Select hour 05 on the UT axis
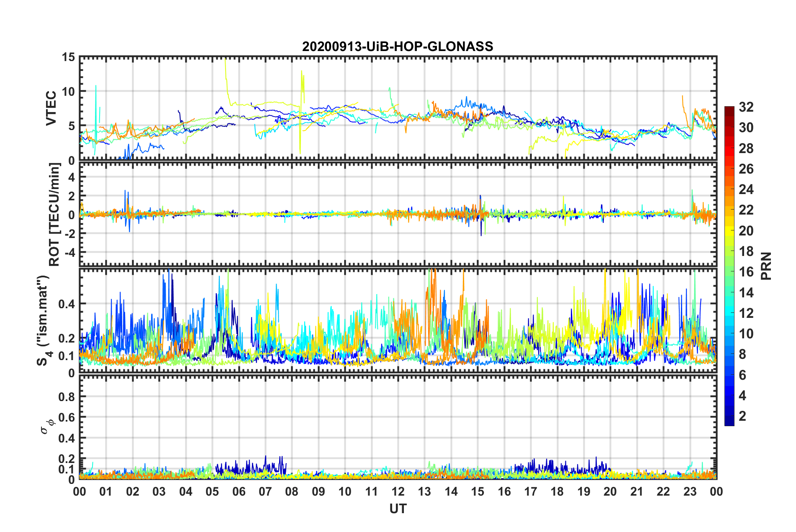 coord(212,491)
